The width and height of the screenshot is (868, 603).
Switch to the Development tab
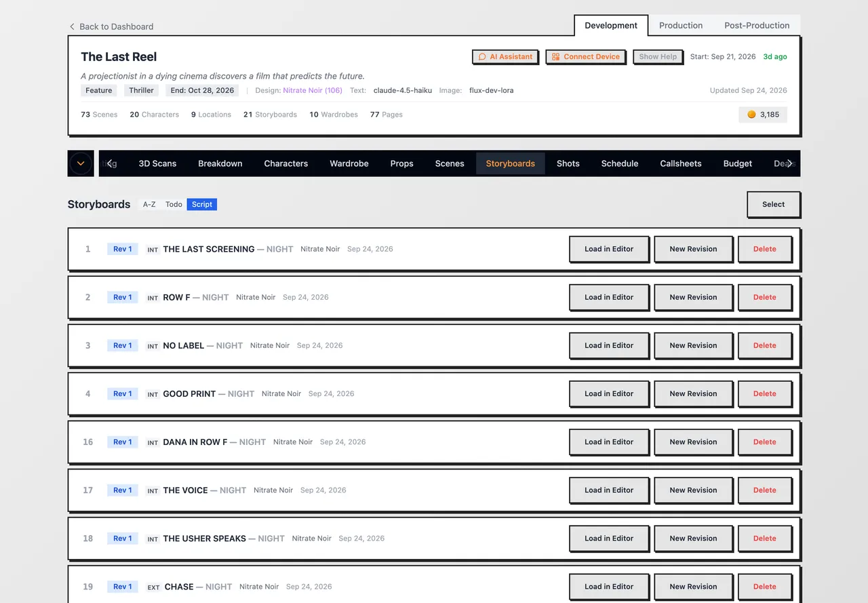tap(611, 25)
